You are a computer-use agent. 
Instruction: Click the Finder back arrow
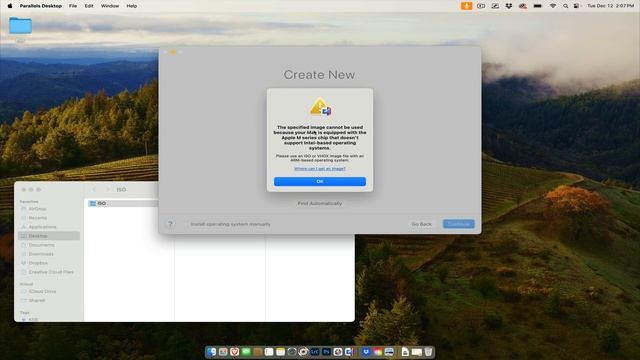(x=94, y=190)
